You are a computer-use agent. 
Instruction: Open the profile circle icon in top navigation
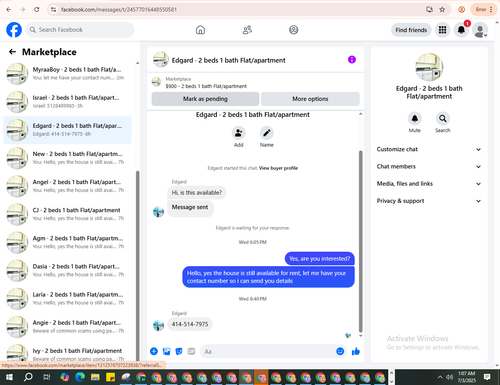pyautogui.click(x=294, y=30)
